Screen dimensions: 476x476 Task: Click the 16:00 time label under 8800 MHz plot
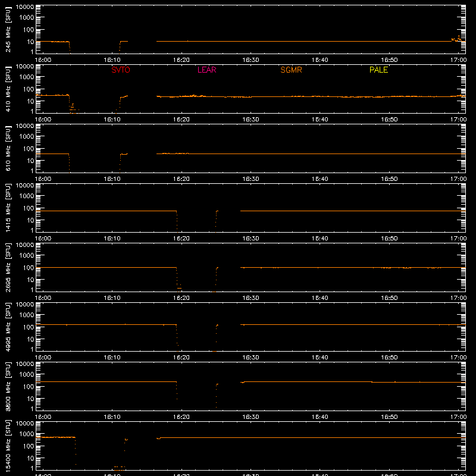click(43, 417)
